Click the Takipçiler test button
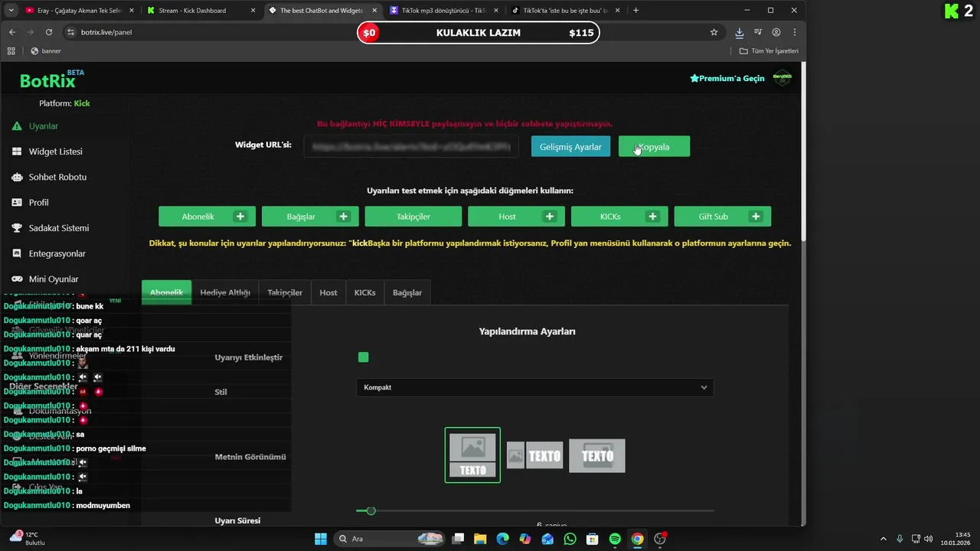Image resolution: width=980 pixels, height=551 pixels. tap(413, 217)
